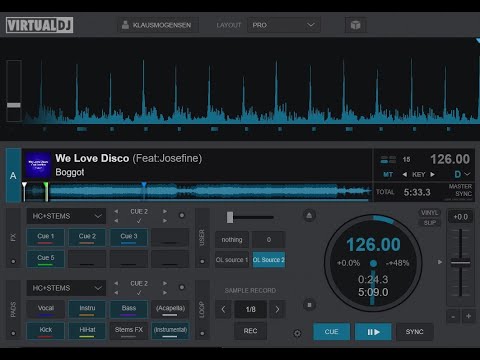Go to the previous pad page in the FX panel
This screenshot has height=360, width=480.
pos(116,211)
